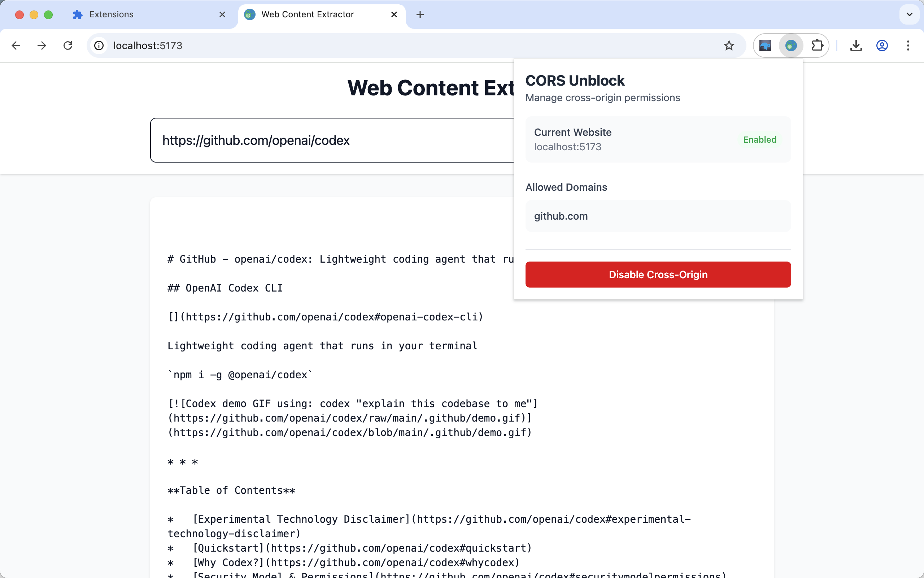The width and height of the screenshot is (924, 578).
Task: Click the Extensions tab puzzle favicon
Action: point(78,14)
